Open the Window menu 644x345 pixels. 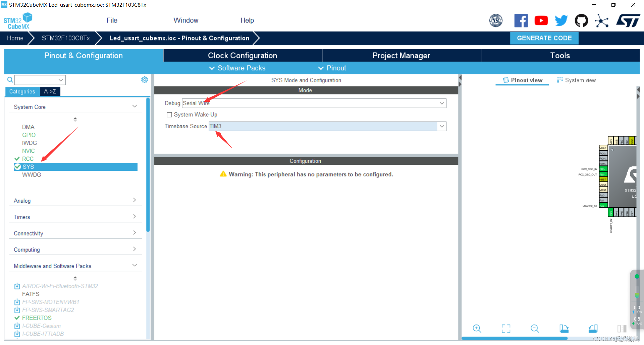[x=186, y=20]
